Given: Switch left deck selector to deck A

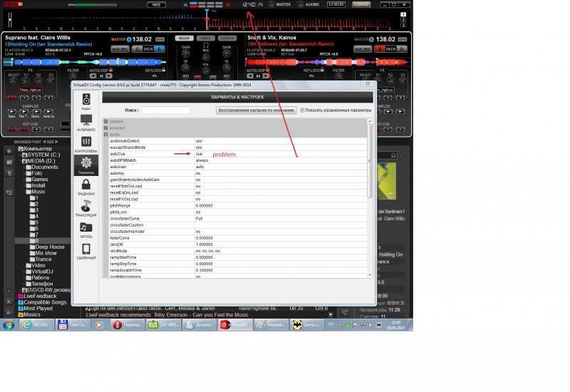Looking at the screenshot, I should coord(159,48).
